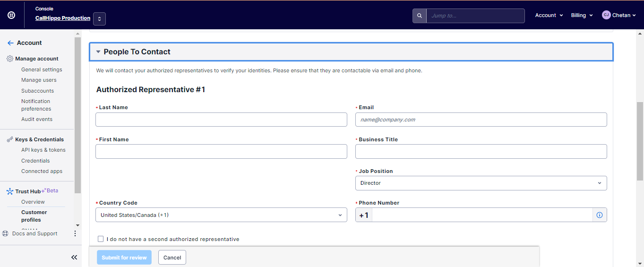Open Subaccounts in sidebar
Screen dimensions: 644x267
tap(37, 91)
